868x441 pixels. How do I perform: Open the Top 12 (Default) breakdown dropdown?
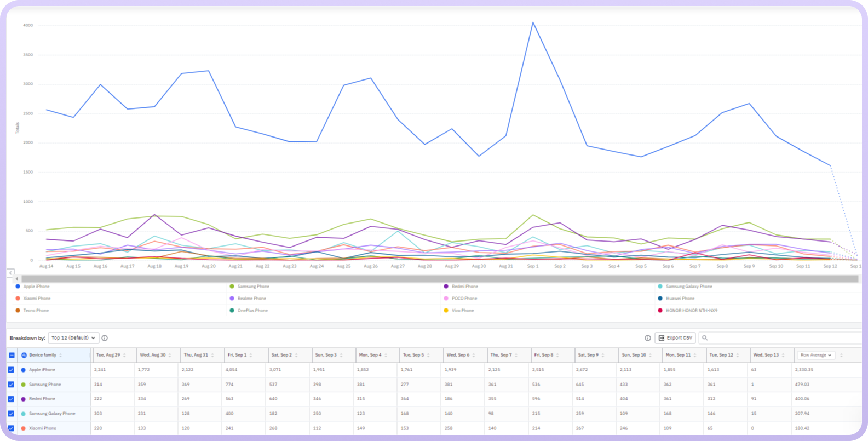click(73, 338)
